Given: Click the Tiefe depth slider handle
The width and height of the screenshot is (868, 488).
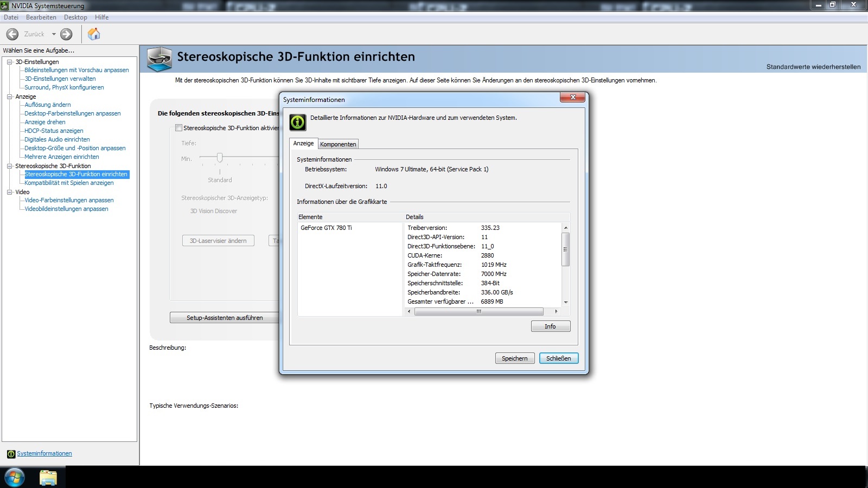Looking at the screenshot, I should tap(220, 157).
